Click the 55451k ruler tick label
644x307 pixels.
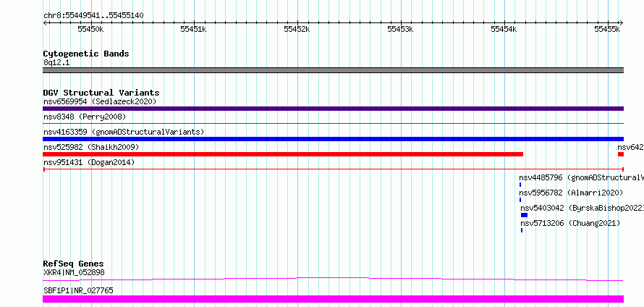pyautogui.click(x=194, y=29)
